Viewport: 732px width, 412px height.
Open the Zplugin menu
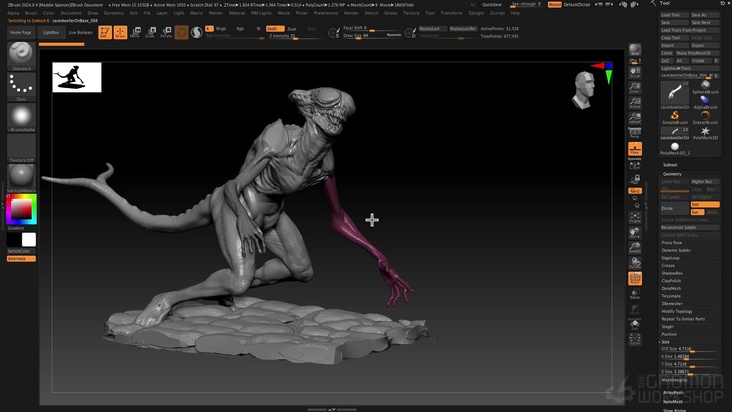pyautogui.click(x=477, y=13)
